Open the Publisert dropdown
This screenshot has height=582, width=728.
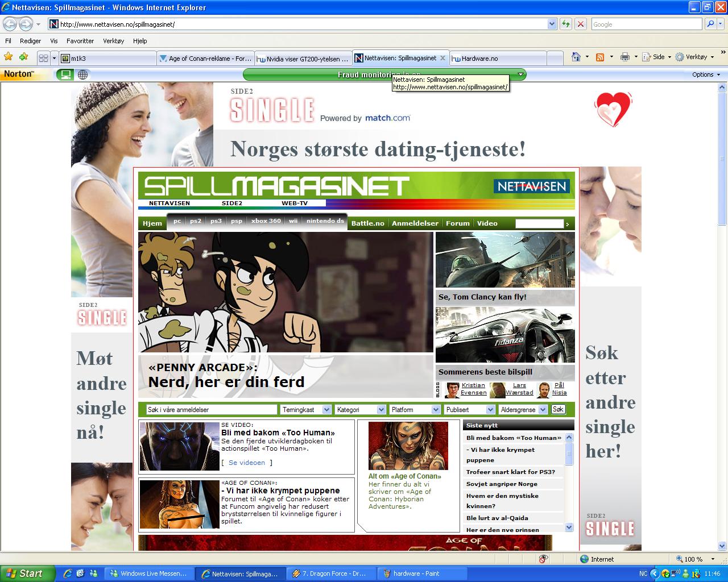tap(490, 409)
